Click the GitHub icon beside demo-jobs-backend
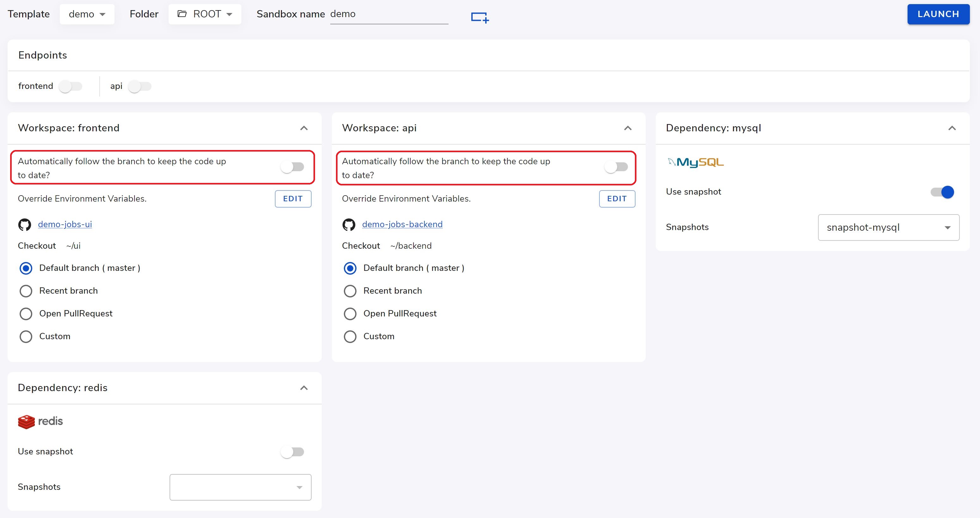 (349, 225)
